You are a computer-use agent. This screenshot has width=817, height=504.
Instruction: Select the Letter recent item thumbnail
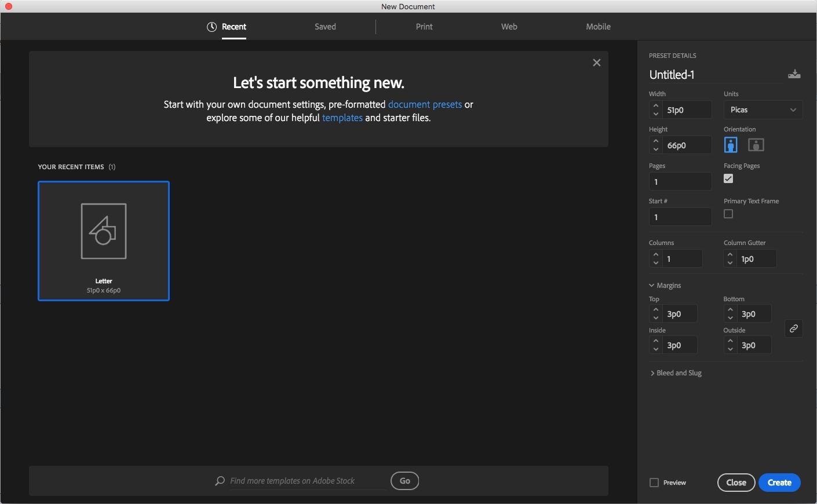[x=104, y=241]
